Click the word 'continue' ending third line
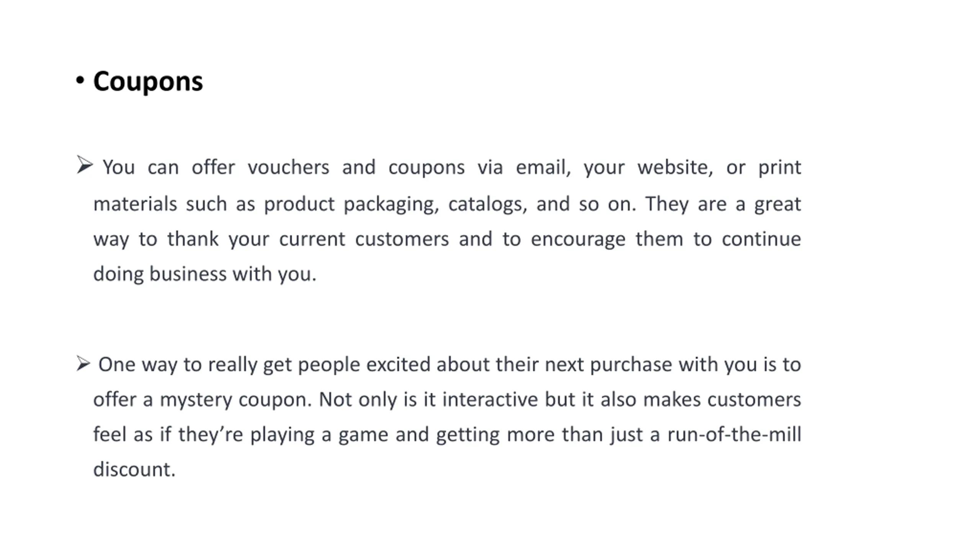 (x=761, y=239)
